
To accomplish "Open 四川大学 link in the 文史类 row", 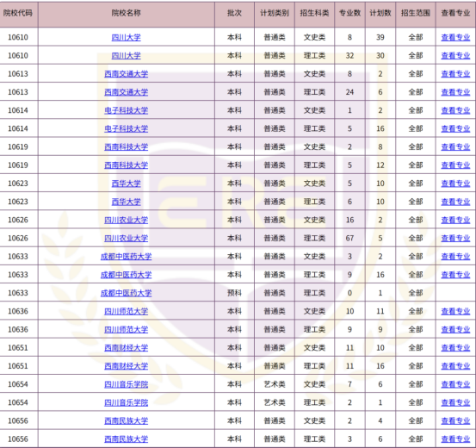I will (126, 37).
